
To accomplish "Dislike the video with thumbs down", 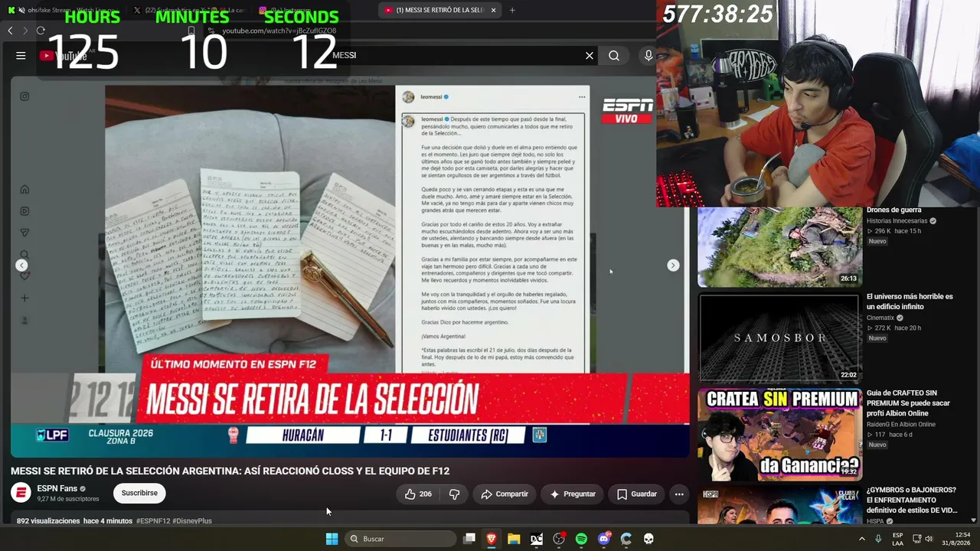I will (454, 494).
